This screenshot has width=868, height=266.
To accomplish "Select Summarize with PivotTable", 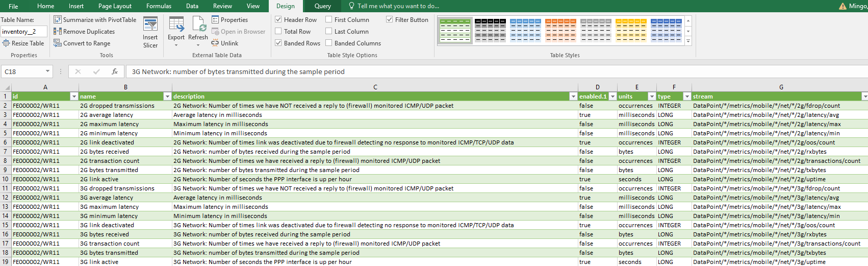I will (x=95, y=19).
